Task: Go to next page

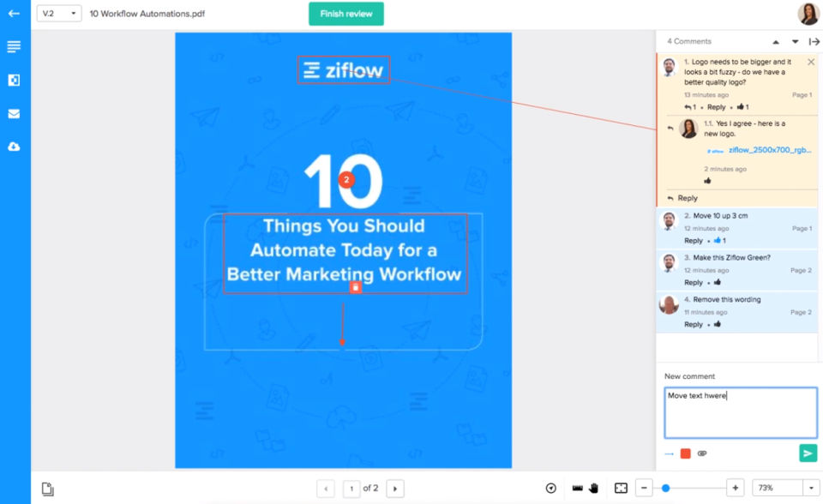Action: point(395,489)
